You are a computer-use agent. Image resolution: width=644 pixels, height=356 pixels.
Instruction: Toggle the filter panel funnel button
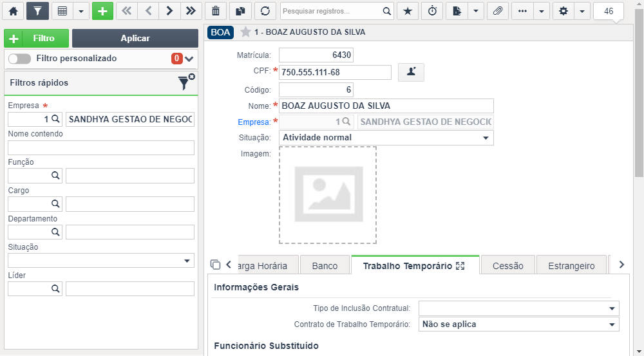pos(37,11)
